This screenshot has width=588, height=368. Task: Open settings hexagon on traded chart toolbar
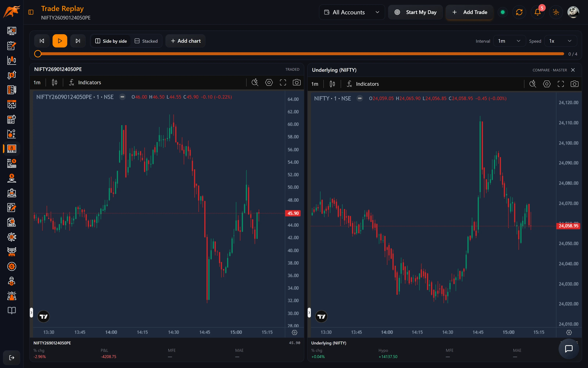pyautogui.click(x=269, y=82)
